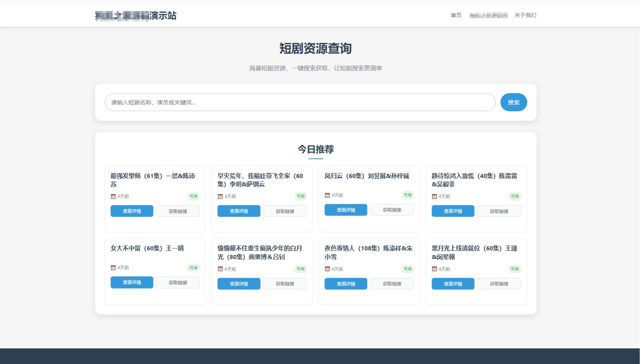Click the calendar icon on 静待惊鸿入翁慌 card
Viewport: 640px width, 364px height.
tap(434, 196)
